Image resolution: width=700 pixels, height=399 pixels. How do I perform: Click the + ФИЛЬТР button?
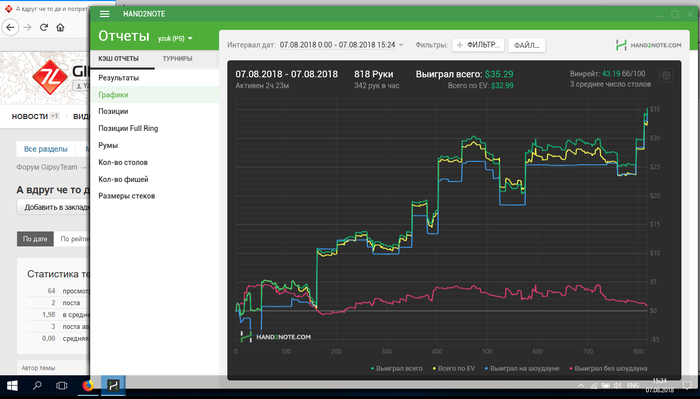[478, 45]
